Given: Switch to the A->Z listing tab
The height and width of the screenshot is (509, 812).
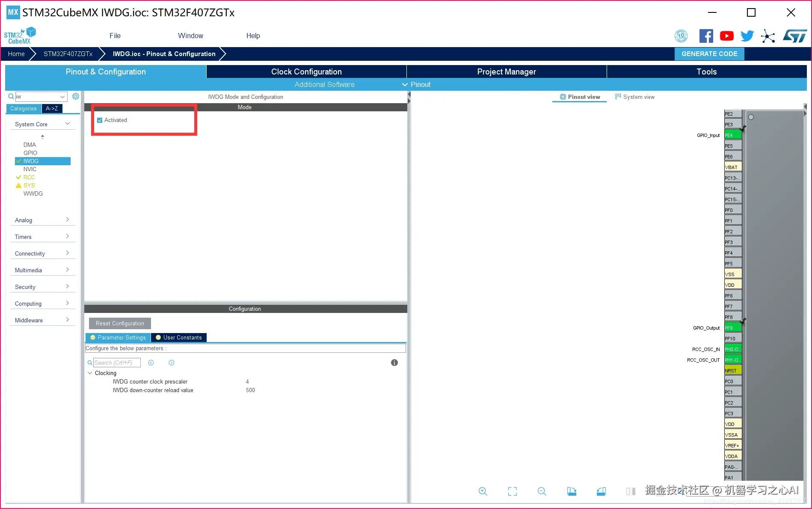Looking at the screenshot, I should point(52,108).
